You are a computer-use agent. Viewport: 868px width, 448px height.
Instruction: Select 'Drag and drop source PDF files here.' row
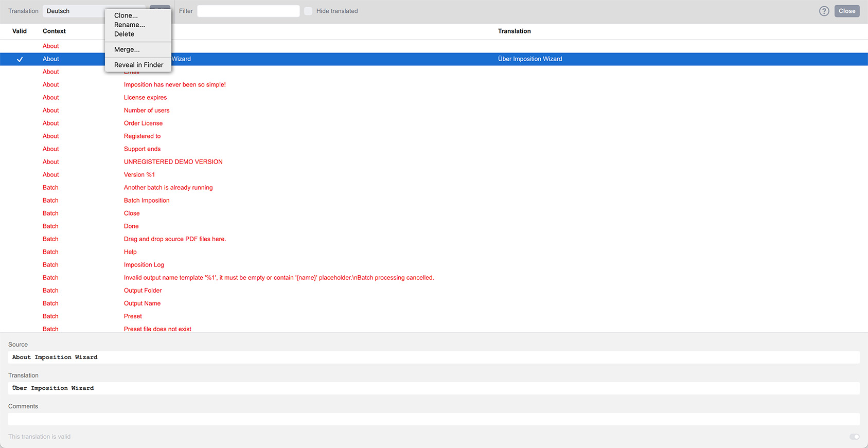pos(434,239)
